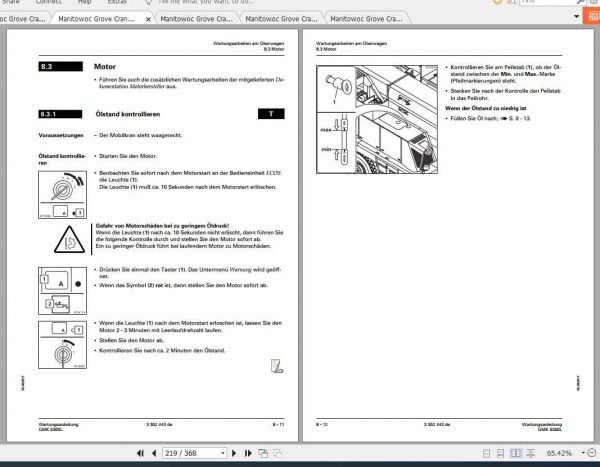This screenshot has height=467, width=600.
Task: Click the 8 - 12 page number footer
Action: tap(322, 425)
